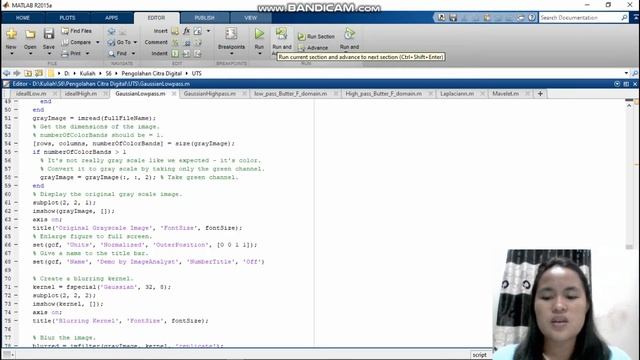This screenshot has height=360, width=640.
Task: Expand the Breakpoints dropdown arrow
Action: coord(231,53)
